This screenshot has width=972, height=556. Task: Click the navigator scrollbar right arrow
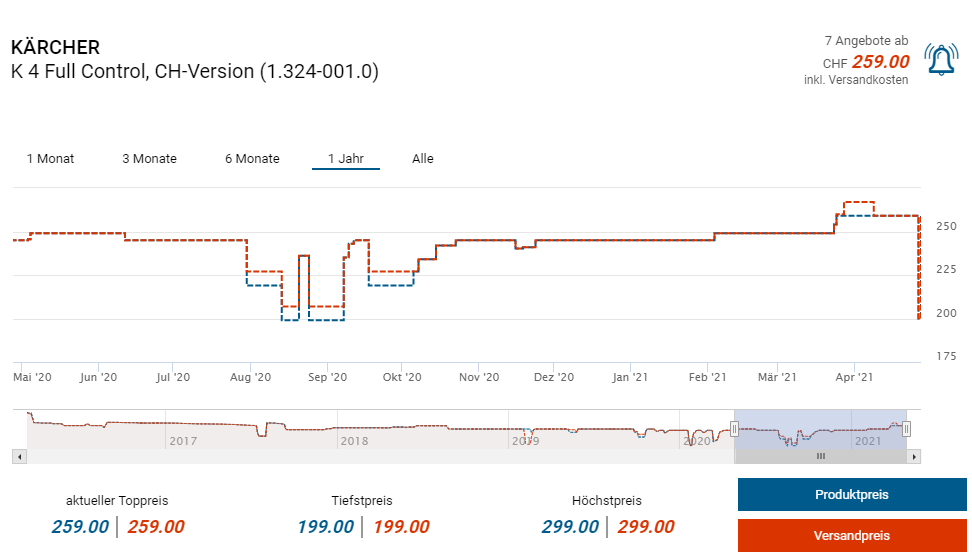coord(914,456)
